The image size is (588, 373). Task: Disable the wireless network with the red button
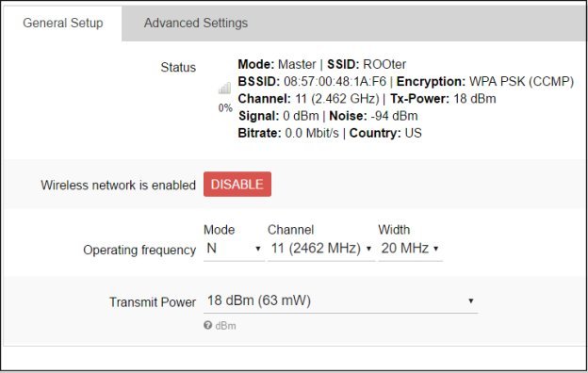(237, 184)
